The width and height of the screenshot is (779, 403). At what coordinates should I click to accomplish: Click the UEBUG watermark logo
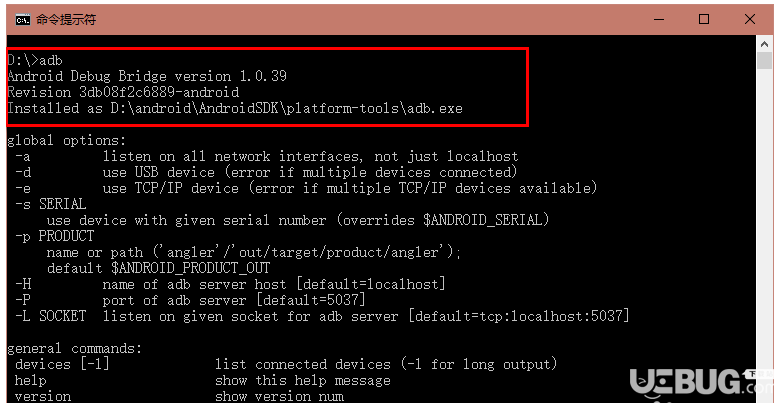[701, 384]
